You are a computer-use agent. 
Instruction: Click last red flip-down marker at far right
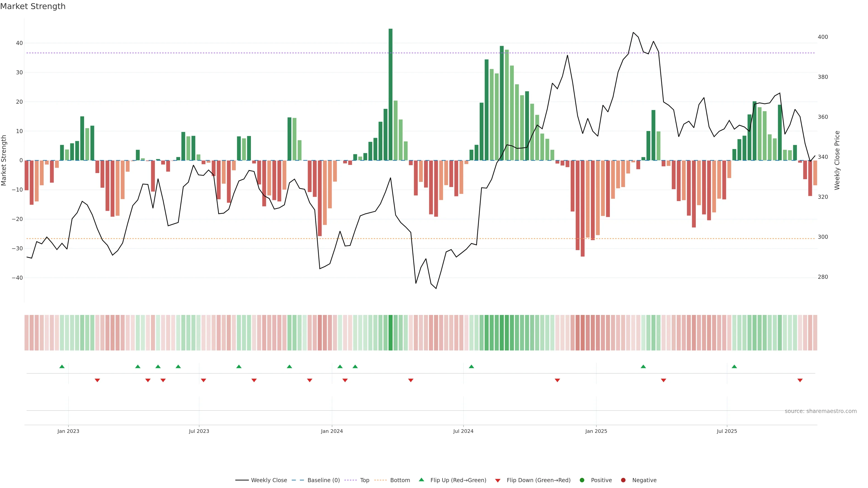(800, 380)
